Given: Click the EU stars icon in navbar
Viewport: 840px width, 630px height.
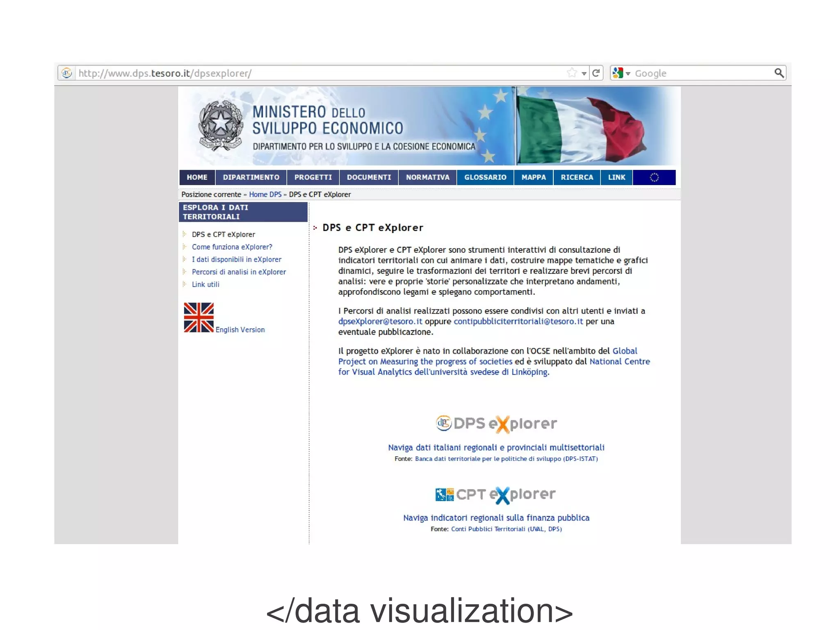Looking at the screenshot, I should click(x=654, y=177).
